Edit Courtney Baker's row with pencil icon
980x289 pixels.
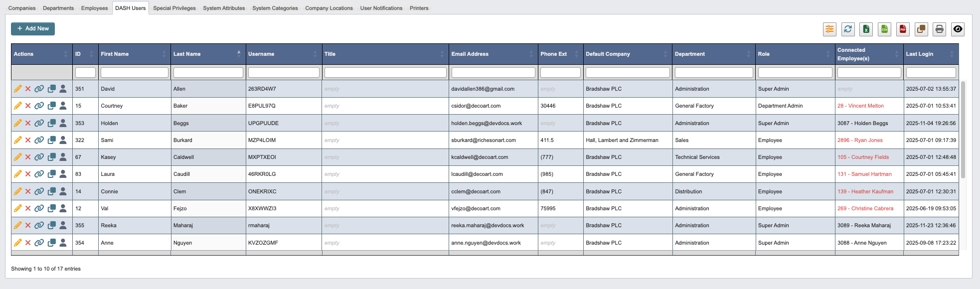(17, 106)
